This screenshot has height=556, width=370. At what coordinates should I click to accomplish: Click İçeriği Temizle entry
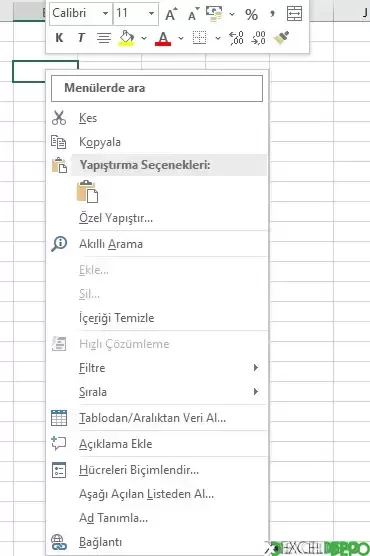coord(158,318)
